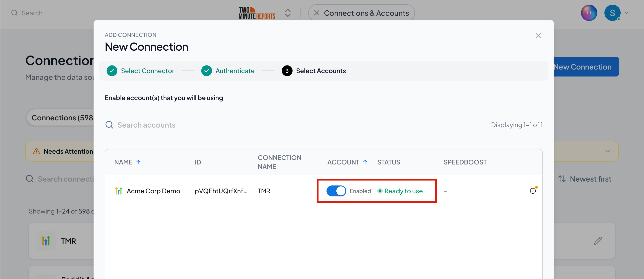Click the Two Minute Reports logo

(x=257, y=13)
